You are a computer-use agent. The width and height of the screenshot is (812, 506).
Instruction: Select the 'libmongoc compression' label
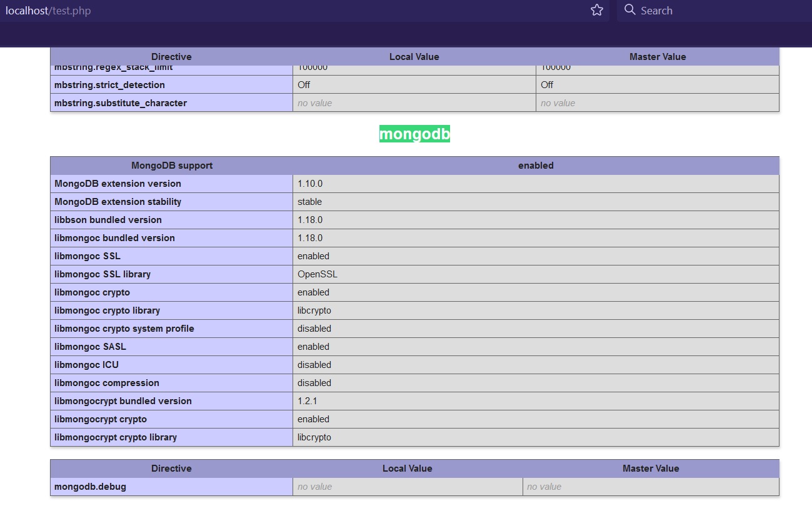(x=107, y=383)
